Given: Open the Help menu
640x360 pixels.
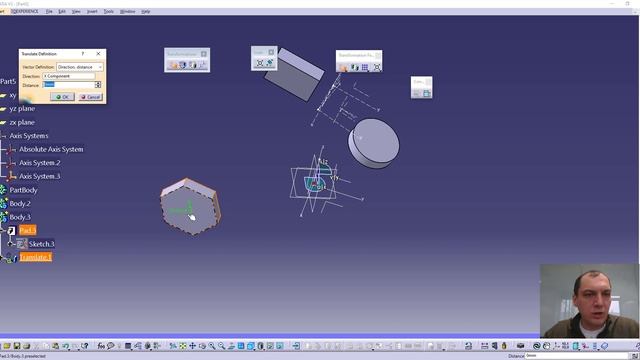Looking at the screenshot, I should point(146,11).
